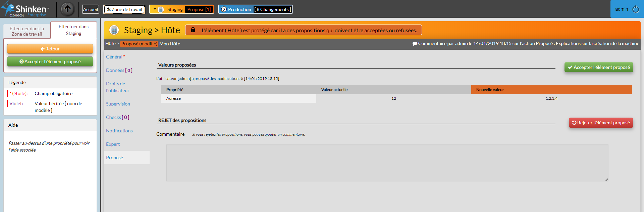Click the Nouvelle valeur column header
Viewport: 644px width, 212px height.
pos(551,90)
